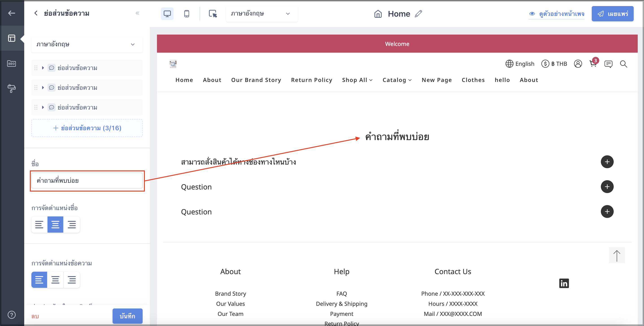
Task: Select New Page menu item
Action: (x=437, y=80)
